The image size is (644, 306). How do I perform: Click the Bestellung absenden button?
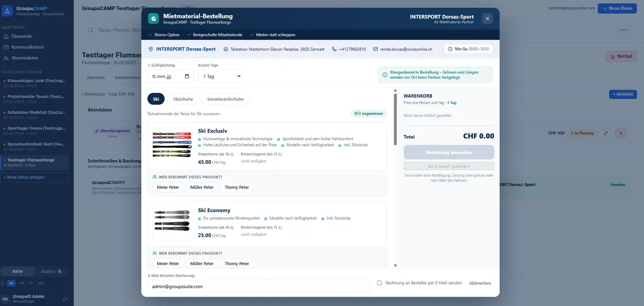tap(449, 152)
